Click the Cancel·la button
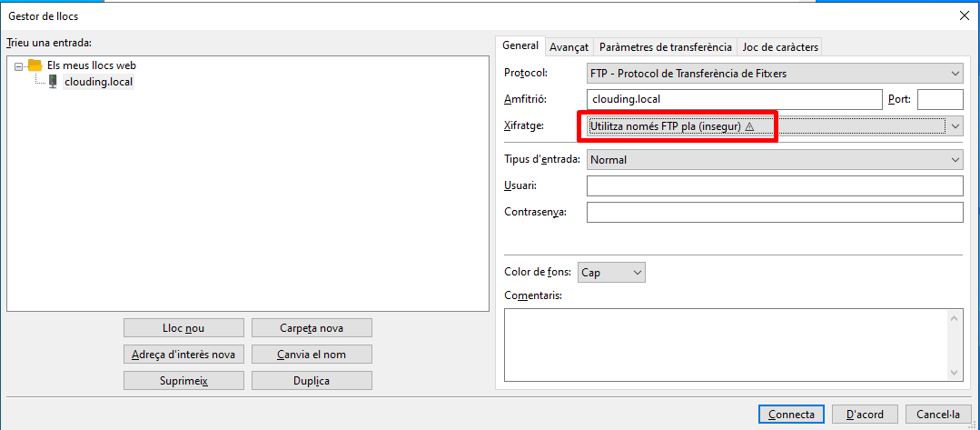980x430 pixels. tap(938, 415)
